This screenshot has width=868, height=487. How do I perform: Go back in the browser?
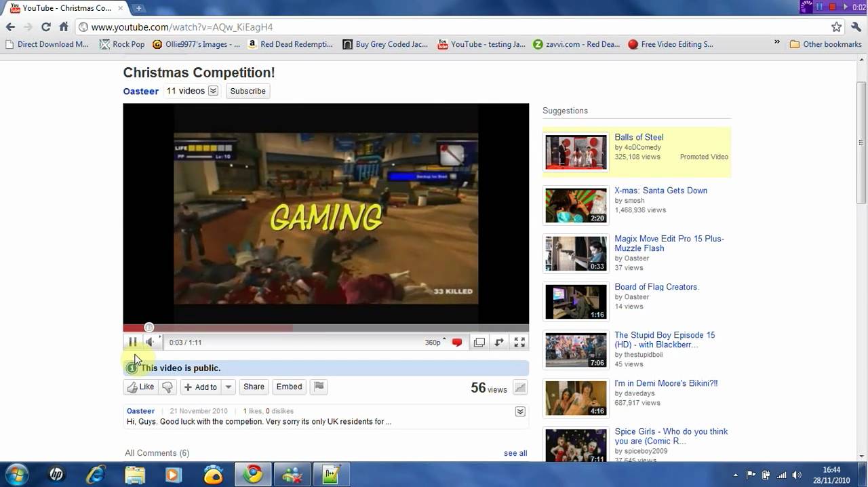10,27
